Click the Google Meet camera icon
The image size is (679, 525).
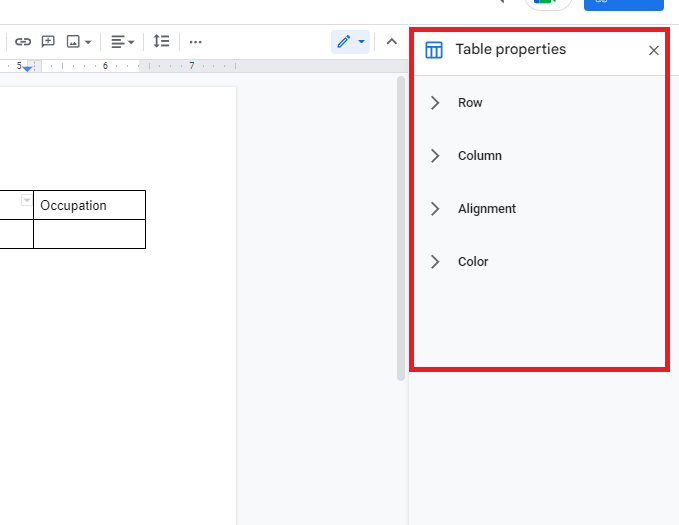(547, 3)
